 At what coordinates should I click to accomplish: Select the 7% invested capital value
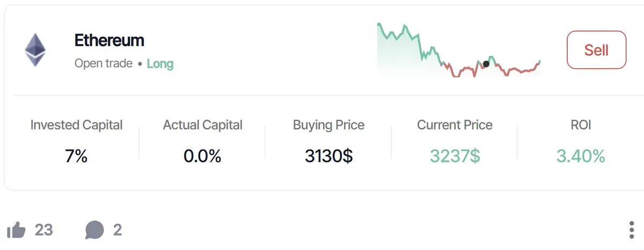tap(76, 156)
